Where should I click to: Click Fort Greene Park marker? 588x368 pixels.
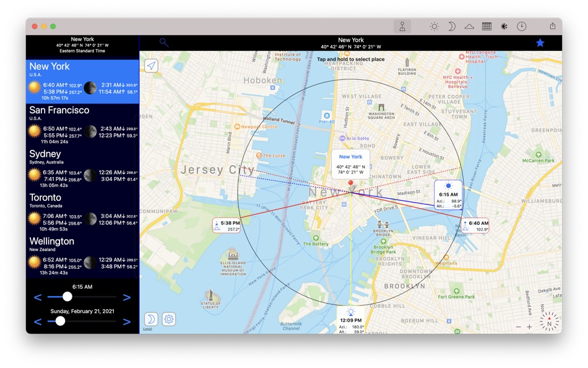tap(456, 291)
